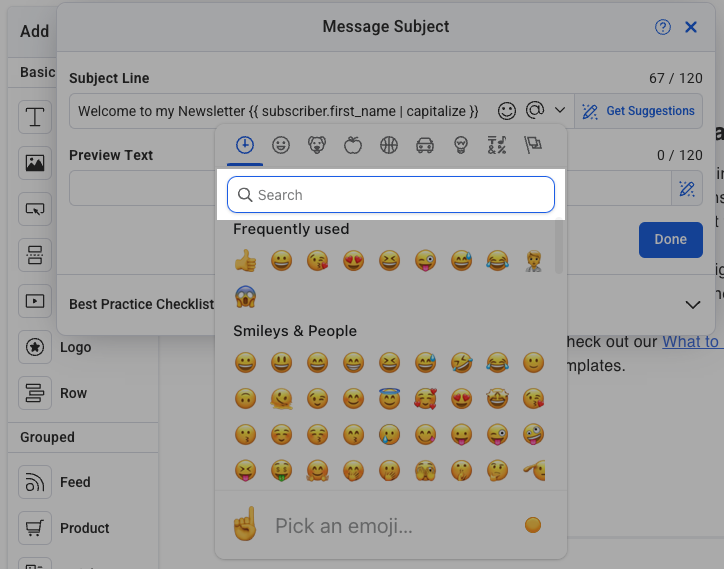Screen dimensions: 724x569
Task: Switch to the Flags emoji category
Action: click(533, 146)
